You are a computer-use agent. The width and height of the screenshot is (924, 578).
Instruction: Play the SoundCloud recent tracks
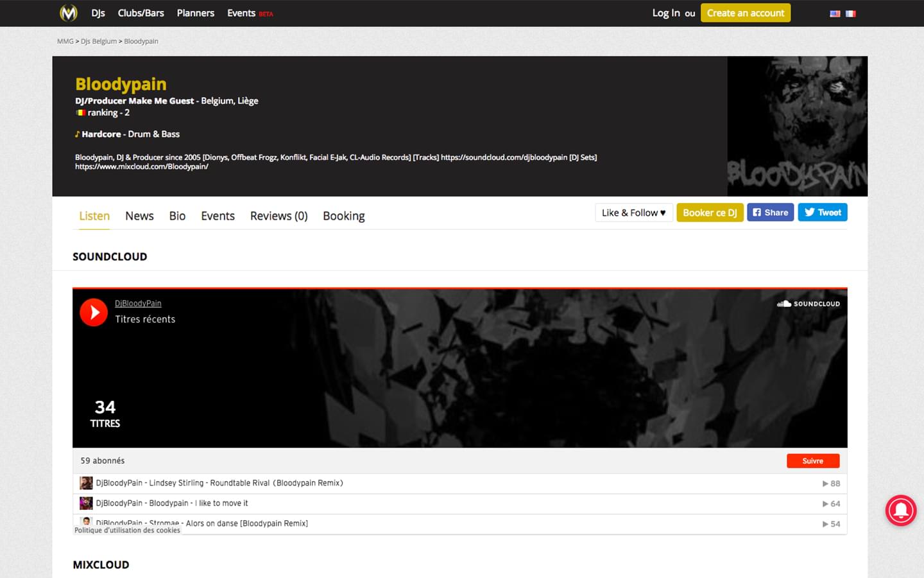tap(94, 313)
